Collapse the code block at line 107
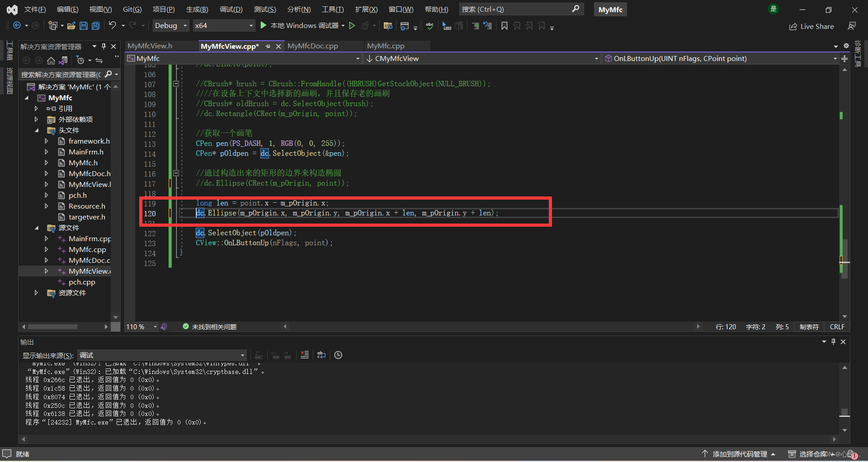Image resolution: width=868 pixels, height=462 pixels. (176, 84)
